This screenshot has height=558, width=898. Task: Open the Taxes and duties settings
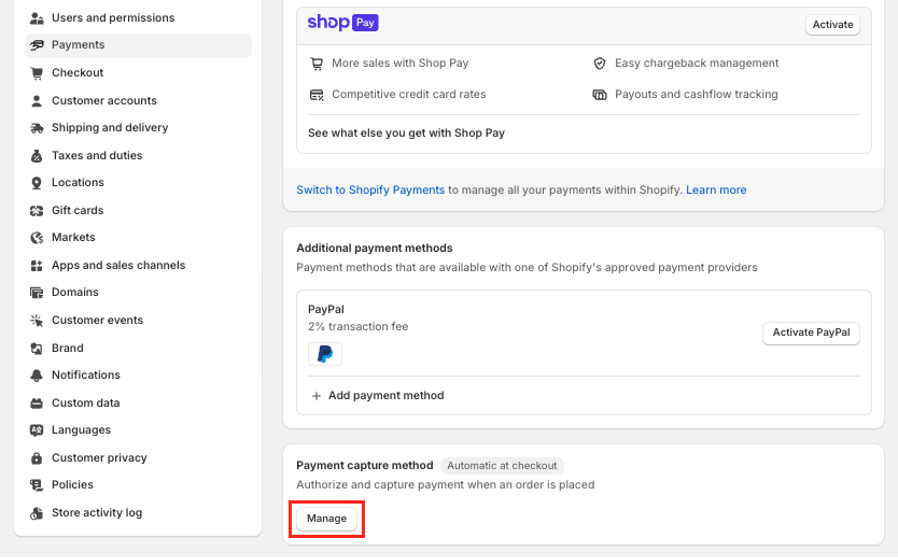pyautogui.click(x=97, y=156)
